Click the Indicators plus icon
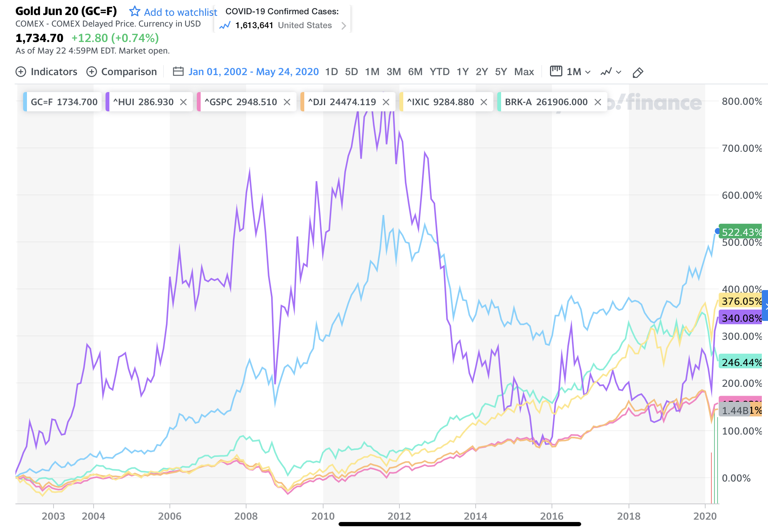This screenshot has height=532, width=768. [x=21, y=72]
